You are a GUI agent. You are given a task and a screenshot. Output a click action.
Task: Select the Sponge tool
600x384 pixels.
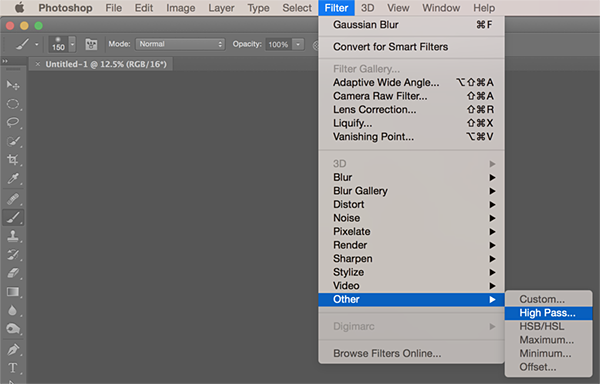pyautogui.click(x=13, y=329)
